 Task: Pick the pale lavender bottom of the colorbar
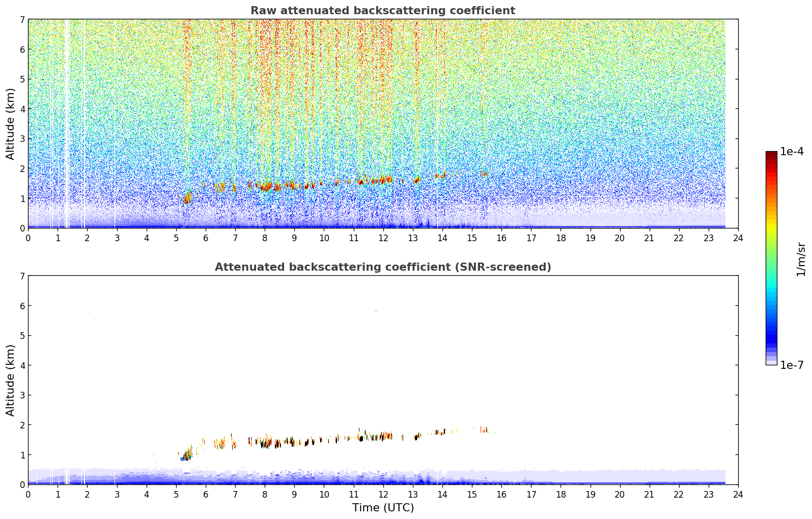tap(771, 362)
